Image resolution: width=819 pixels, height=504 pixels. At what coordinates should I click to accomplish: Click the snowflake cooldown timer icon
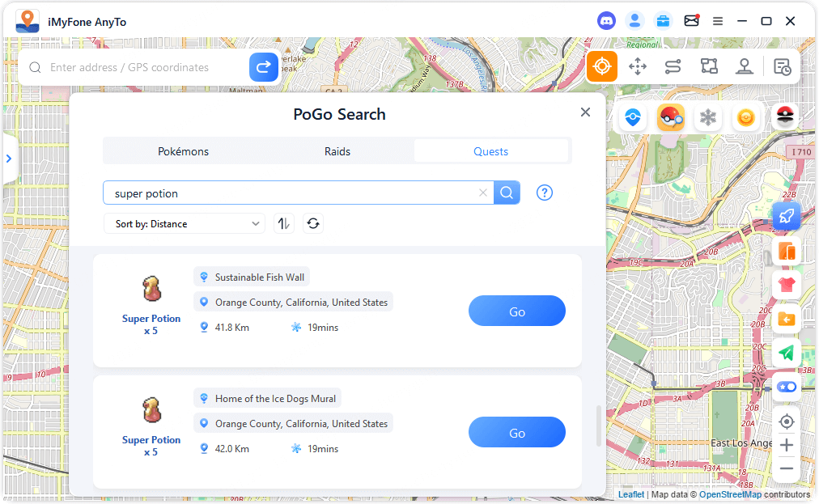(708, 118)
